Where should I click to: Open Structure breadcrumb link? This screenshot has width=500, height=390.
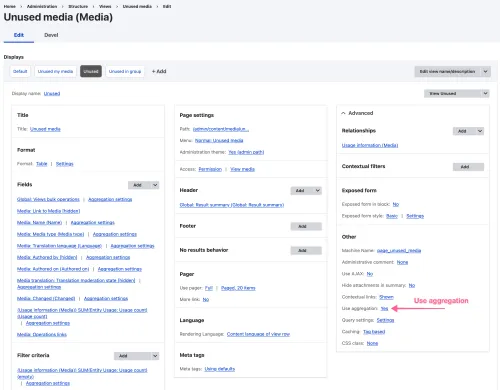coord(78,6)
